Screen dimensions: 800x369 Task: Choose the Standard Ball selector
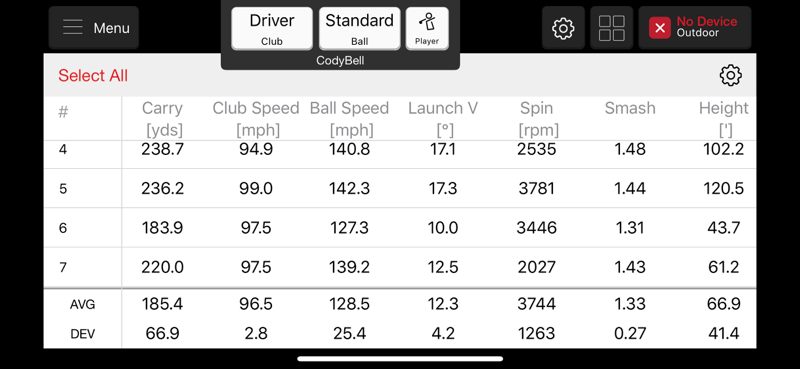359,29
